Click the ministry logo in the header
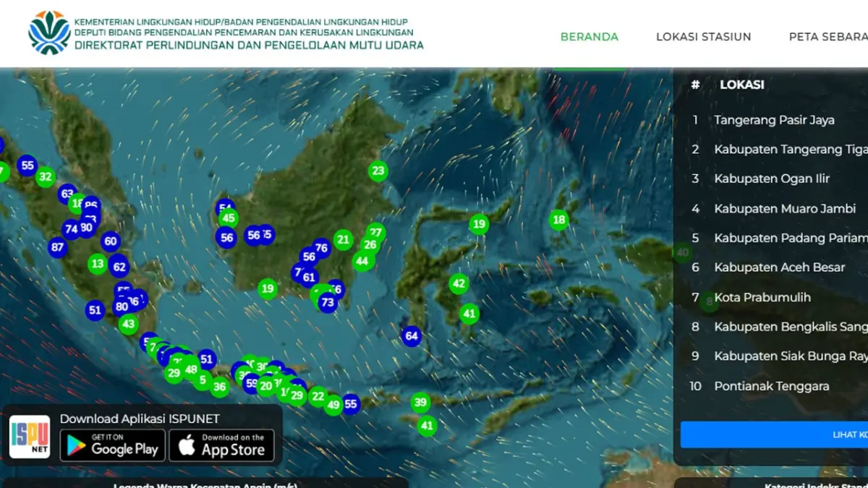The height and width of the screenshot is (488, 868). (x=49, y=33)
